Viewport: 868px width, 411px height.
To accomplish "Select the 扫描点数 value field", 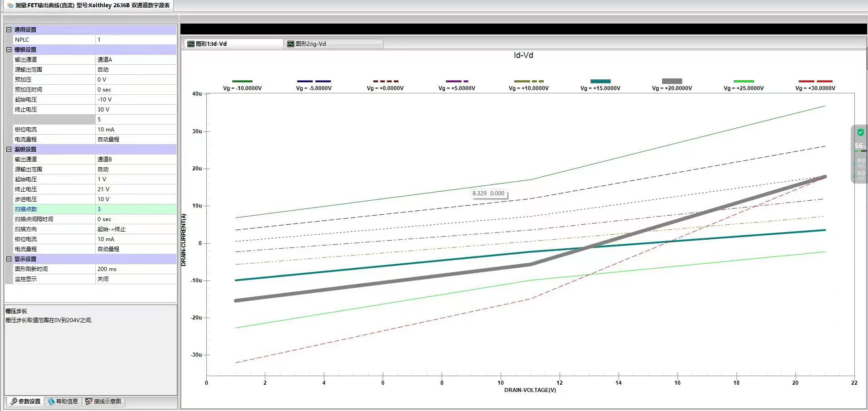I will tap(136, 209).
